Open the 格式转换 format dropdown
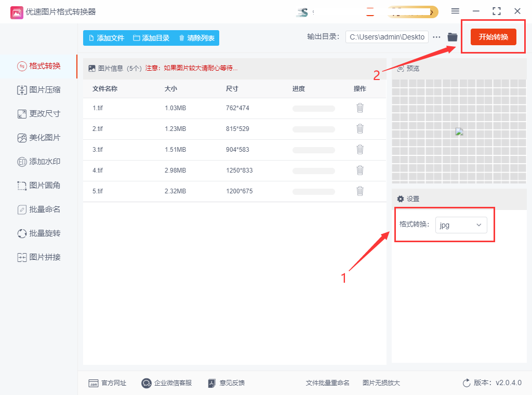Image resolution: width=532 pixels, height=395 pixels. point(461,225)
